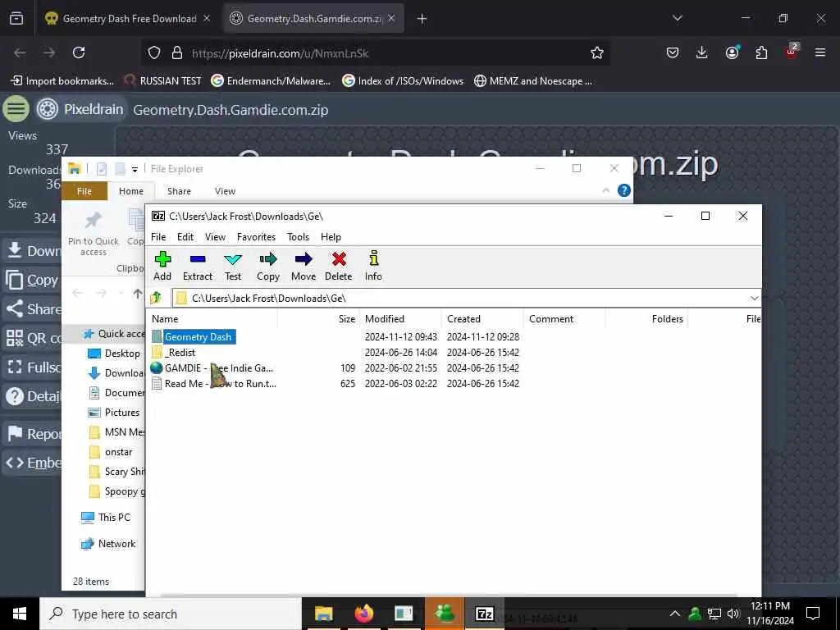Open MEMZ and Noescape bookmark
The image size is (840, 630).
coord(533,81)
